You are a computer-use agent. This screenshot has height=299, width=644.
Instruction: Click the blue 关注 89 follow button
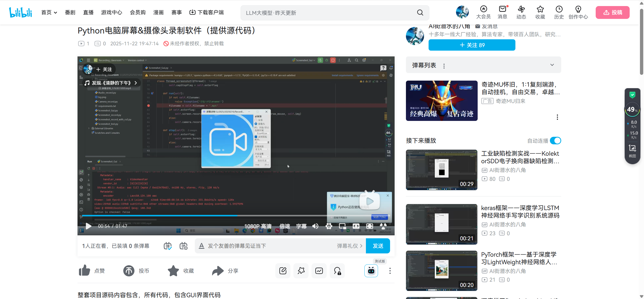tap(472, 45)
